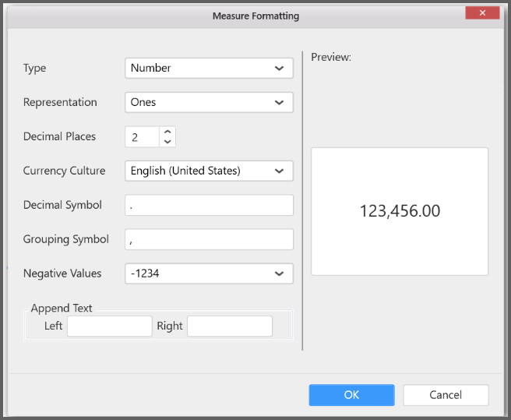This screenshot has width=511, height=420.
Task: Expand the Representation dropdown set to Ones
Action: click(208, 103)
